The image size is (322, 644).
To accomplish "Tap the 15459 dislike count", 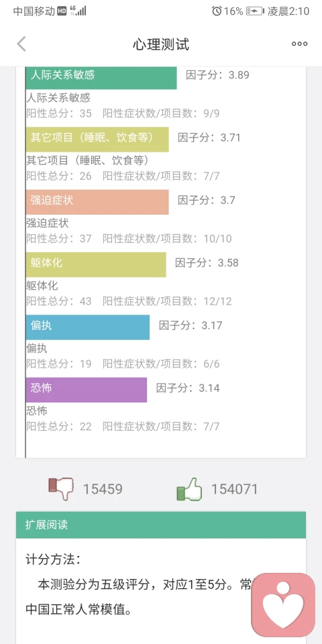I will (103, 489).
